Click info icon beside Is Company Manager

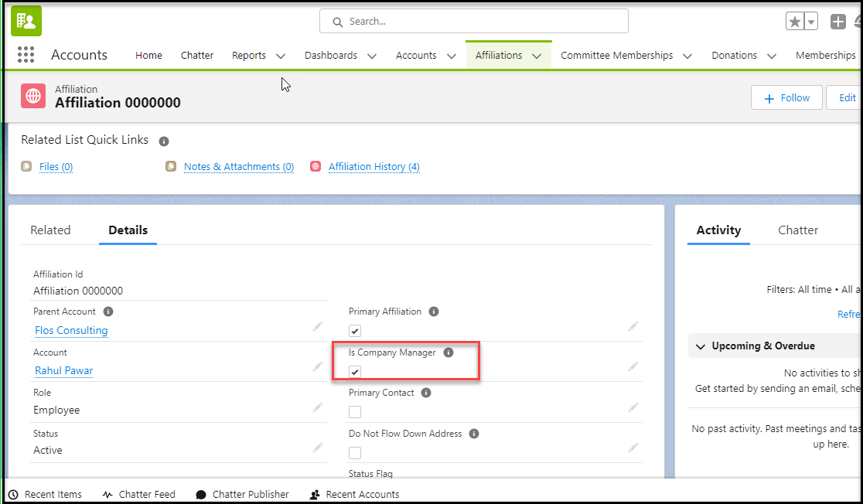449,352
